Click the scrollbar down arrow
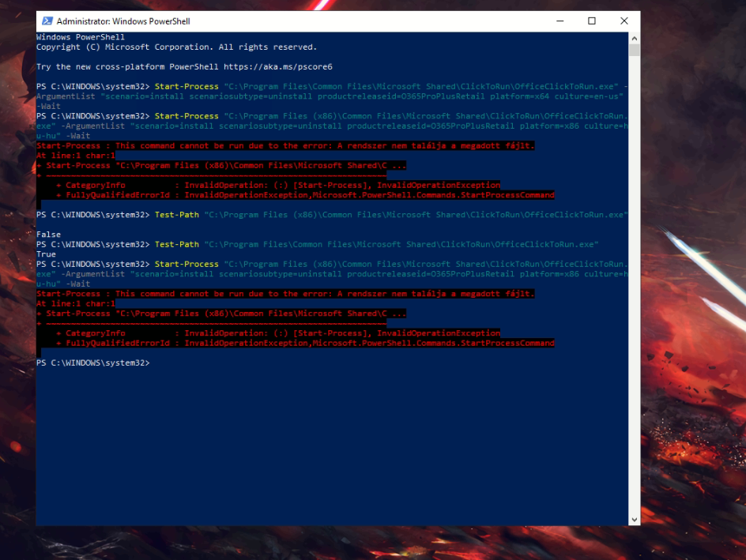The width and height of the screenshot is (746, 560). click(634, 519)
